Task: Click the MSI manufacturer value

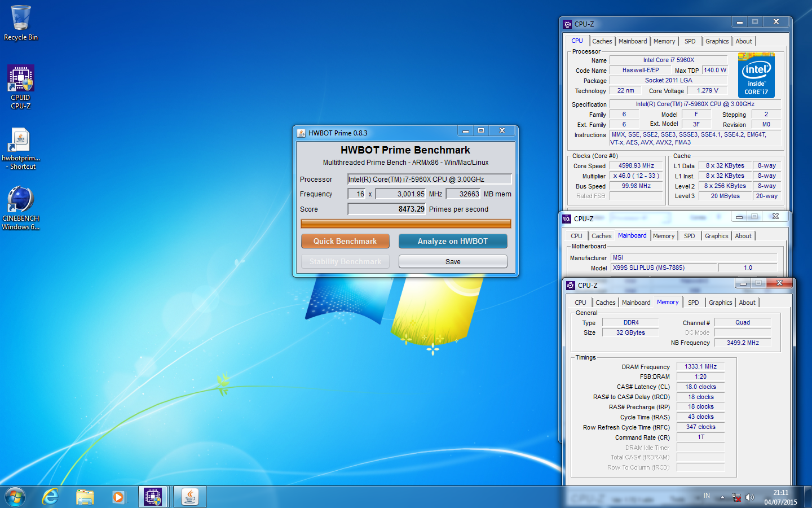Action: [x=694, y=257]
